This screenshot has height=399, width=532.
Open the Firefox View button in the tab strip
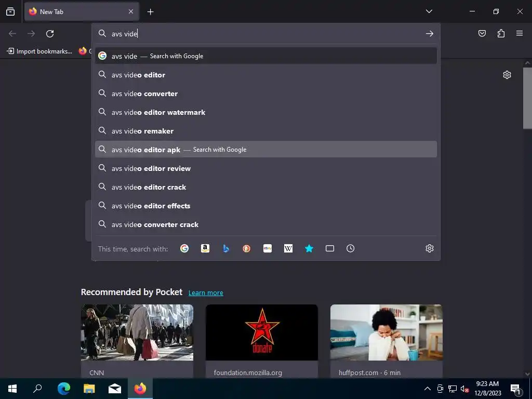point(10,11)
